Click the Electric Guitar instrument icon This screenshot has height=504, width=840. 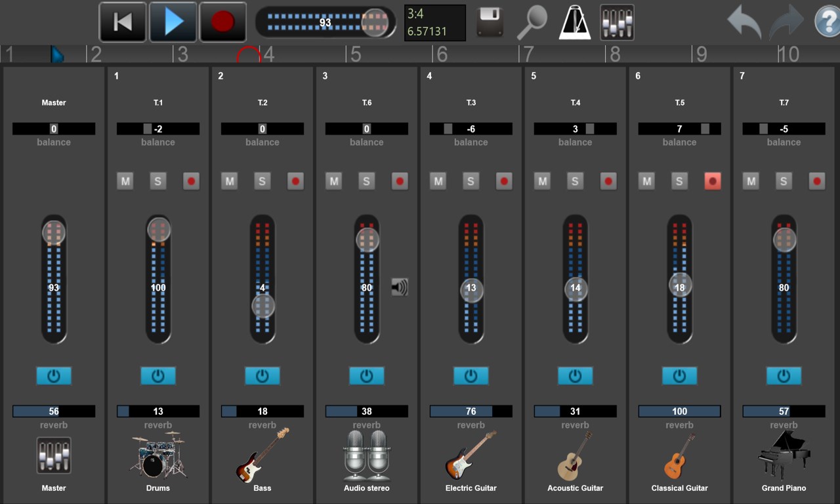[471, 456]
